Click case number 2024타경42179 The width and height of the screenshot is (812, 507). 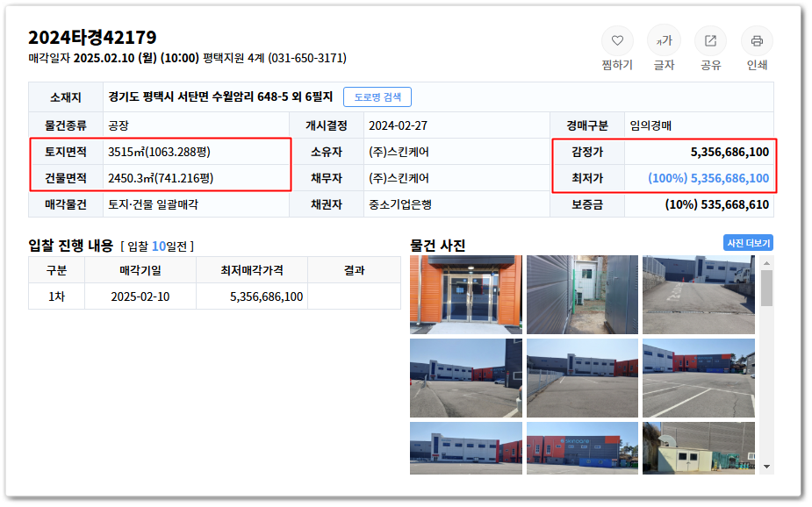pos(92,37)
